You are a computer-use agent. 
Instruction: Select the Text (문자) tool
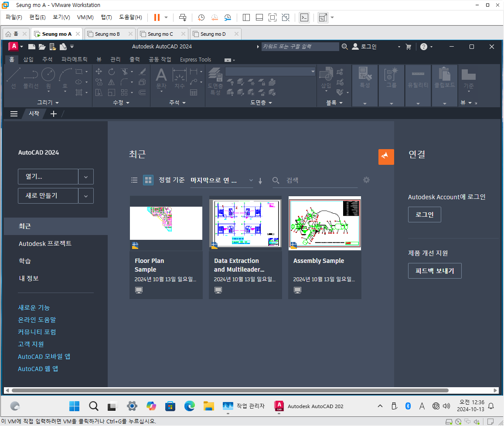coord(161,79)
